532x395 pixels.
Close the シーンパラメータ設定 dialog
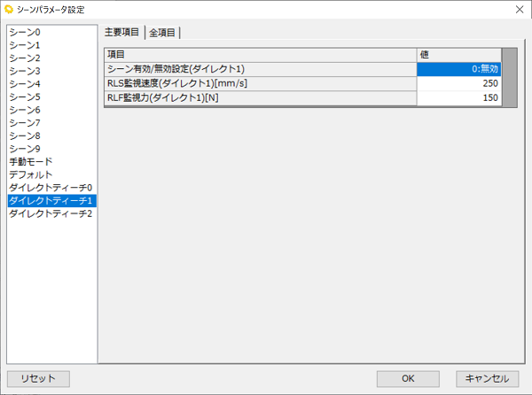coord(520,10)
